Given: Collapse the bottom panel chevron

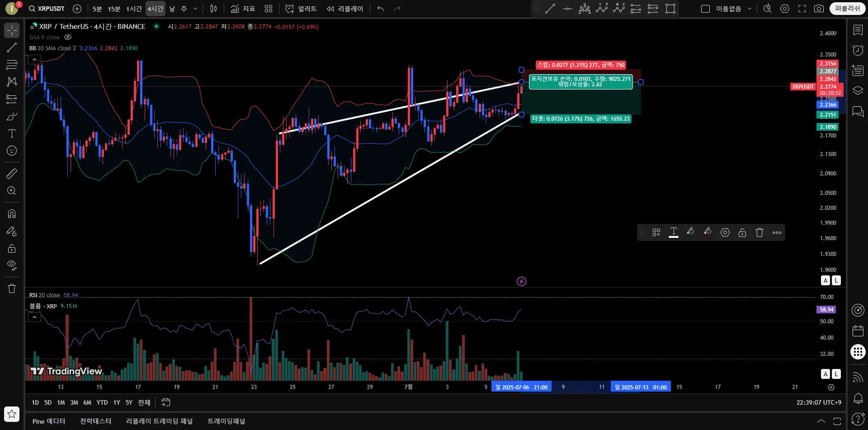Looking at the screenshot, I should pos(821,421).
